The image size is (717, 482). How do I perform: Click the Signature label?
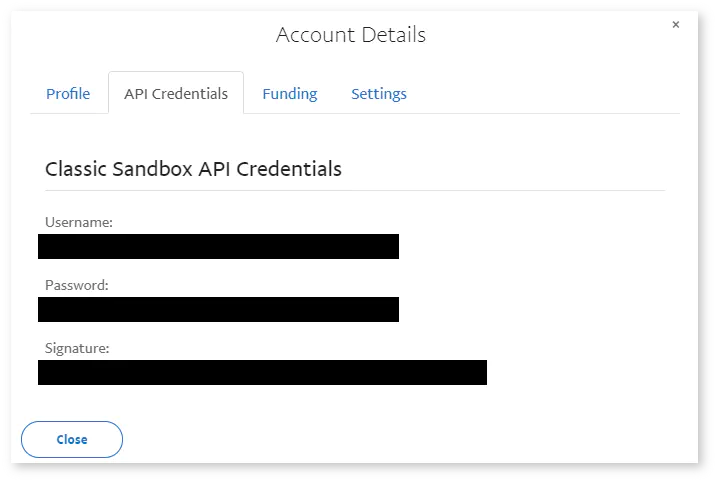[77, 348]
